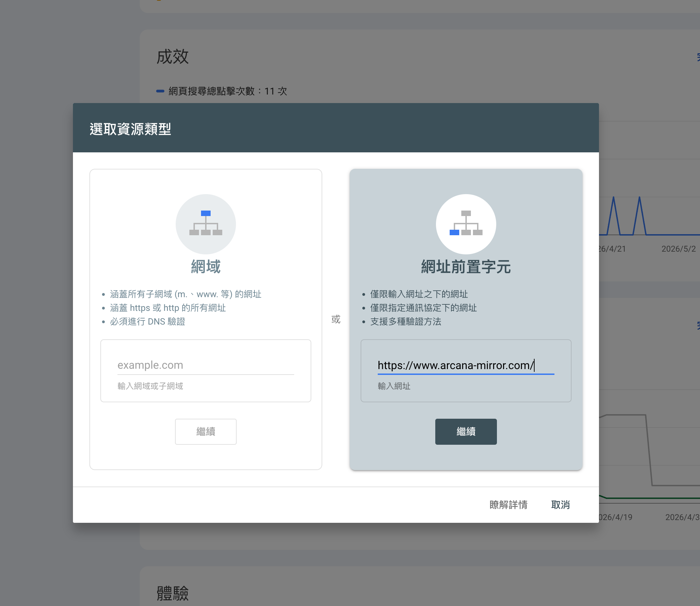Click the 網域 domain hierarchy icon
Image resolution: width=700 pixels, height=606 pixels.
pos(205,224)
